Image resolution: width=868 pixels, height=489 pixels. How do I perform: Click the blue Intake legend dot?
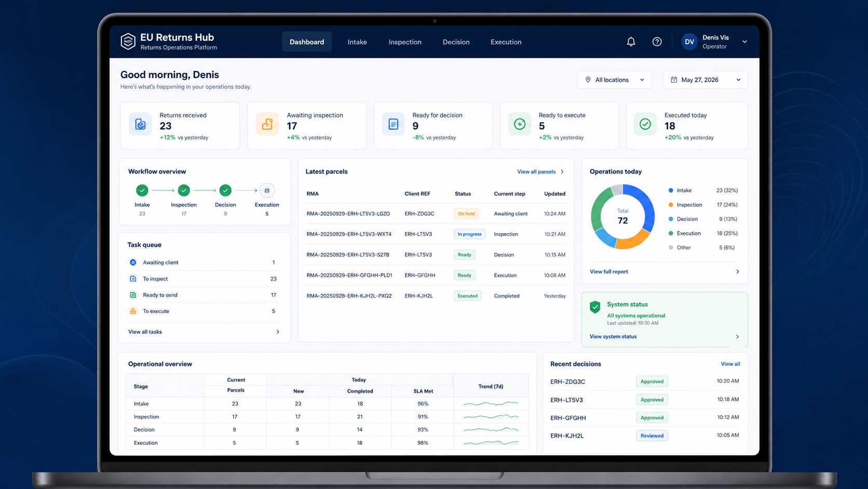(671, 190)
